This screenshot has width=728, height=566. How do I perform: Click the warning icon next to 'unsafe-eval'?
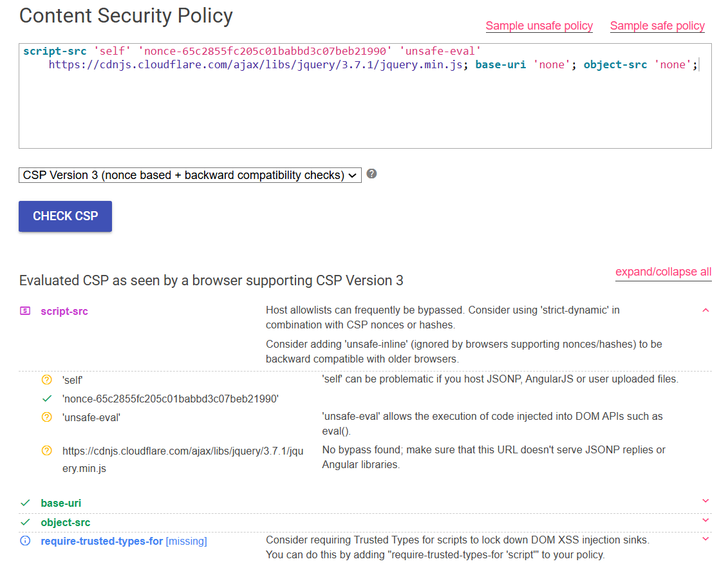[x=46, y=417]
